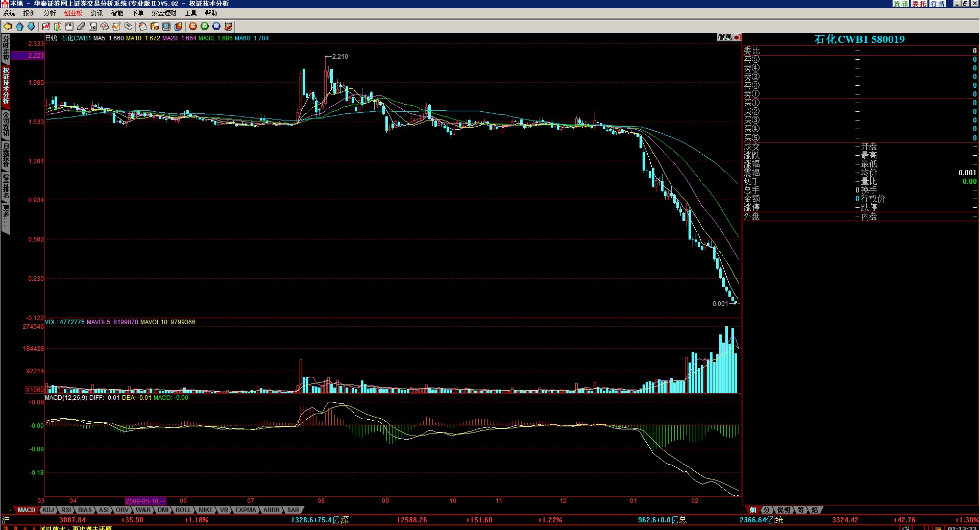Image resolution: width=980 pixels, height=530 pixels.
Task: Click the blue 撤 (cancel order) toolbar icon
Action: pos(216,27)
